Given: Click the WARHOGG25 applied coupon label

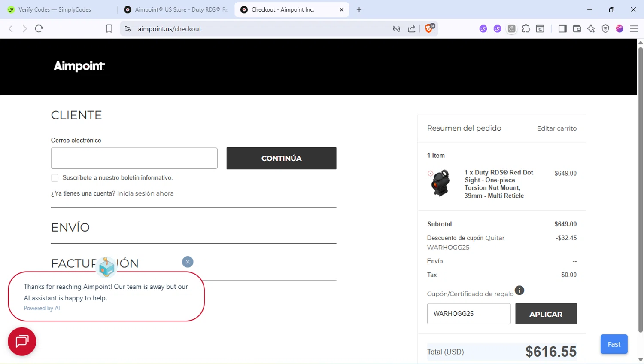Looking at the screenshot, I should click(x=448, y=248).
